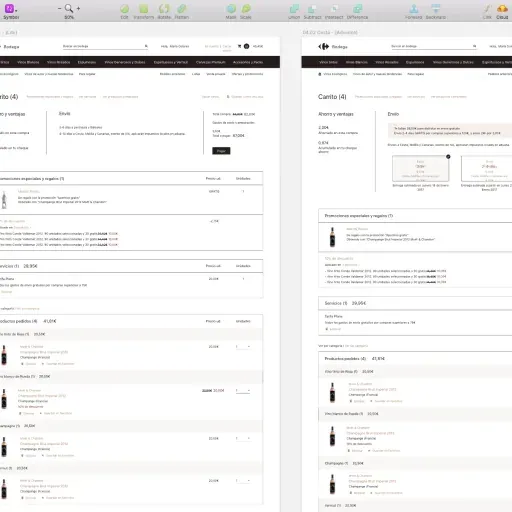This screenshot has height=512, width=512.
Task: Click 'Ahorro y ventajas' heading in right artboard
Action: (x=336, y=114)
